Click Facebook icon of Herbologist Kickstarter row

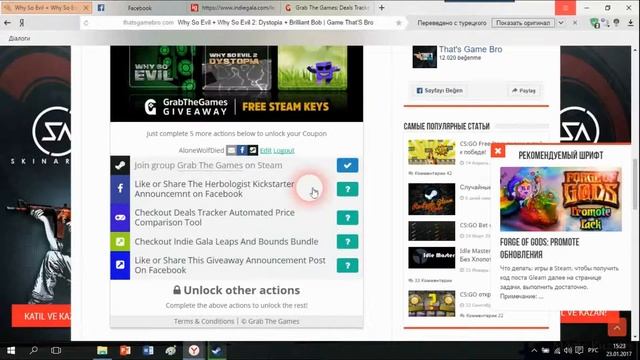point(120,189)
